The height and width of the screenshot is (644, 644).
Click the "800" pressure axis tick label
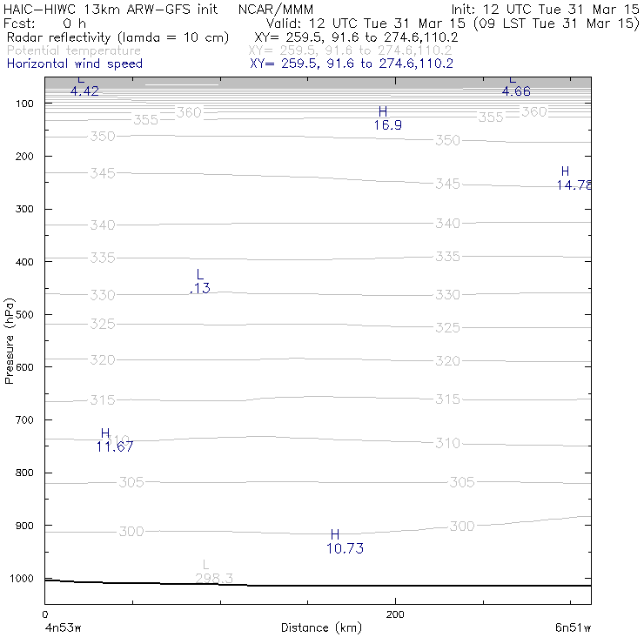(x=24, y=473)
